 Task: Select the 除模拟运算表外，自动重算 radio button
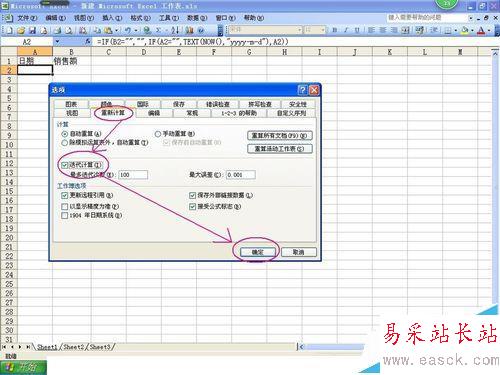(x=65, y=143)
